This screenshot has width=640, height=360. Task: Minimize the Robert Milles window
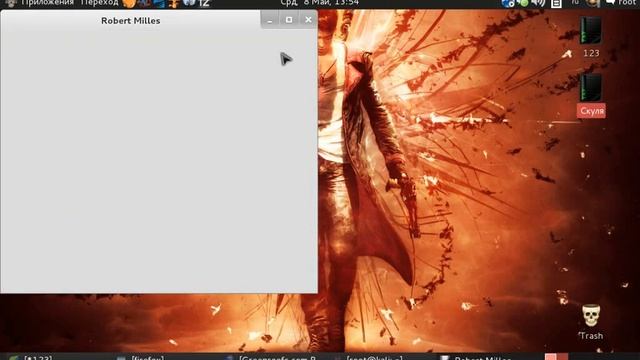tap(270, 20)
